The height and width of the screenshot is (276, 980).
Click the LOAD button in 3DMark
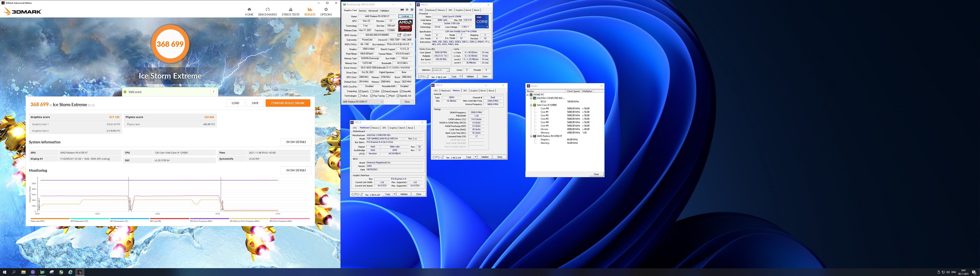(235, 103)
